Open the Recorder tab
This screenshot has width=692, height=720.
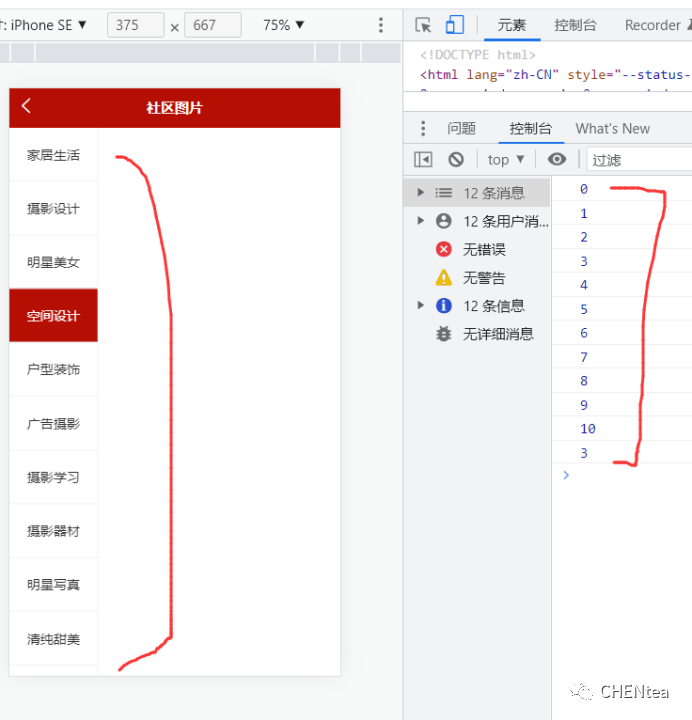pos(652,25)
